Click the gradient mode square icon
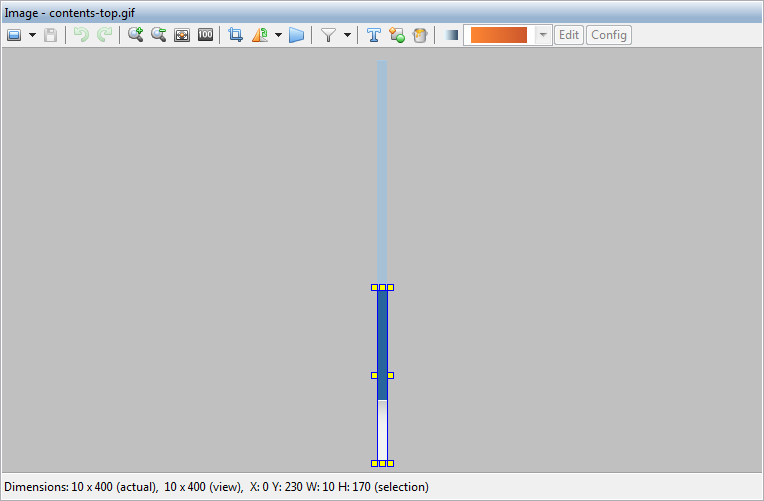Screen dimensions: 764x501 452,35
